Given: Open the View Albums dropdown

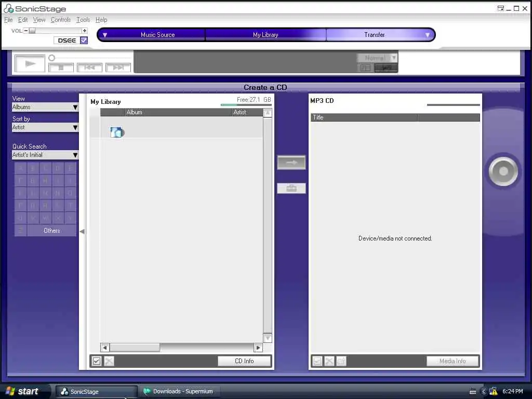Looking at the screenshot, I should point(45,107).
